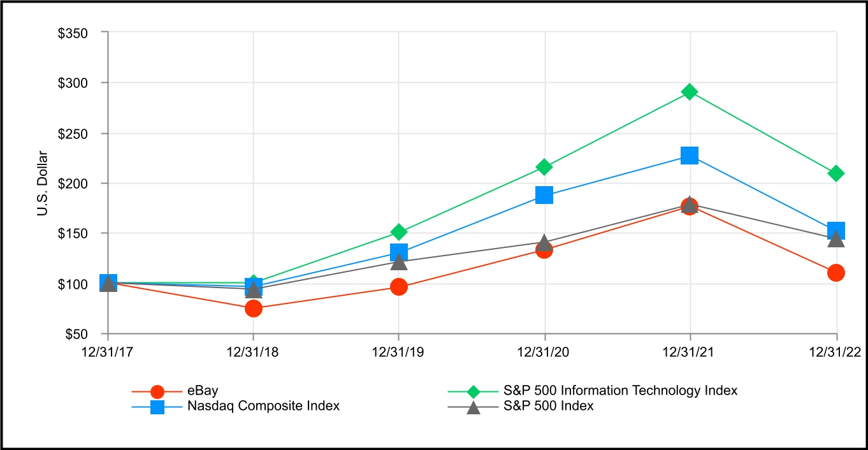Select the eBay red circle at 12/31/19

click(399, 287)
